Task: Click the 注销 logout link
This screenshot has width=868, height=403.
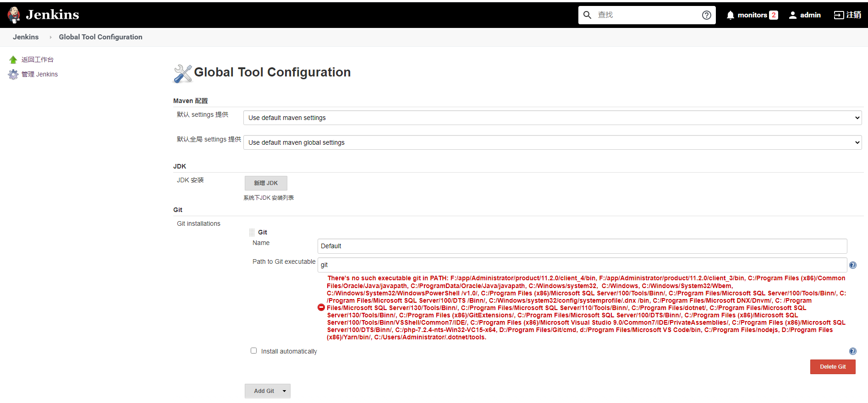Action: point(853,15)
